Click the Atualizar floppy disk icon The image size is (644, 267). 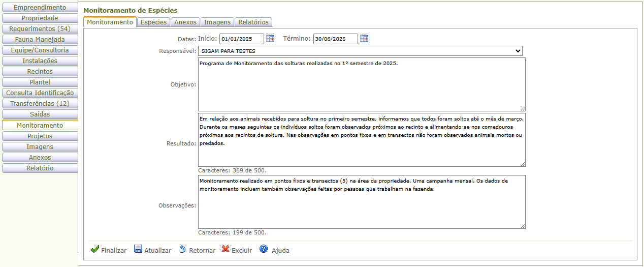point(138,249)
